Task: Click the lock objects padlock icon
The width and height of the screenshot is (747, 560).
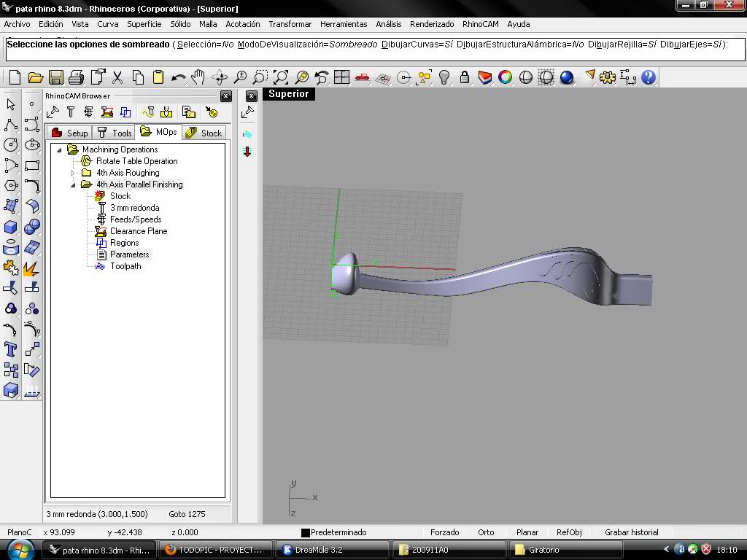Action: pyautogui.click(x=465, y=77)
